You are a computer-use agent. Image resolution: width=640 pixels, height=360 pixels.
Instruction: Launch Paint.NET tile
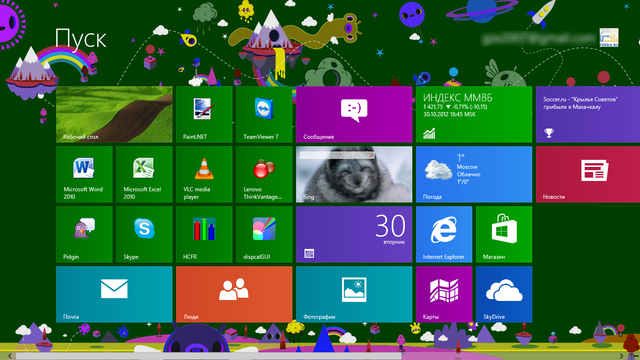click(204, 114)
